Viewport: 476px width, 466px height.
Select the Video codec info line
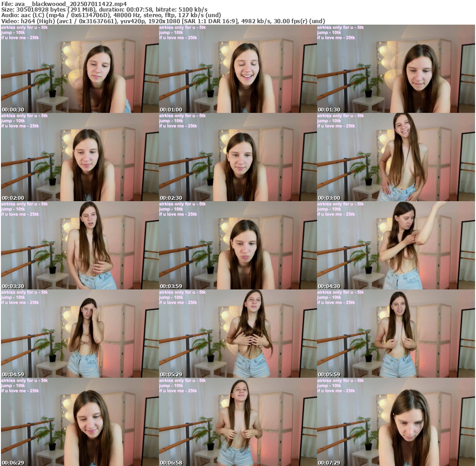(163, 21)
